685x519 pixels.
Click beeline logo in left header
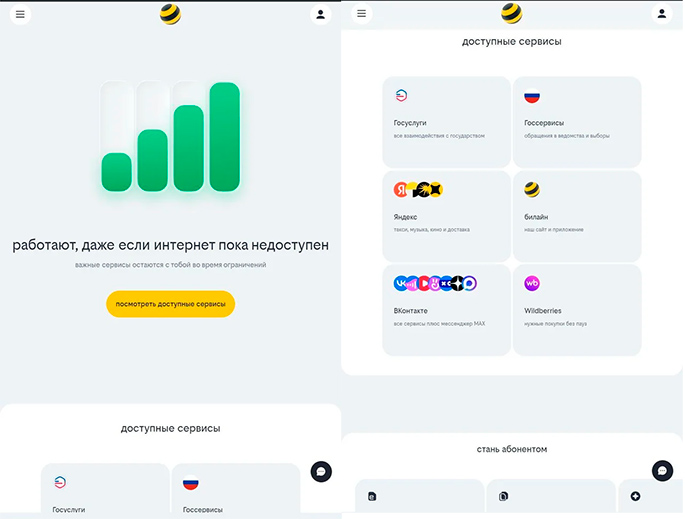pos(170,14)
